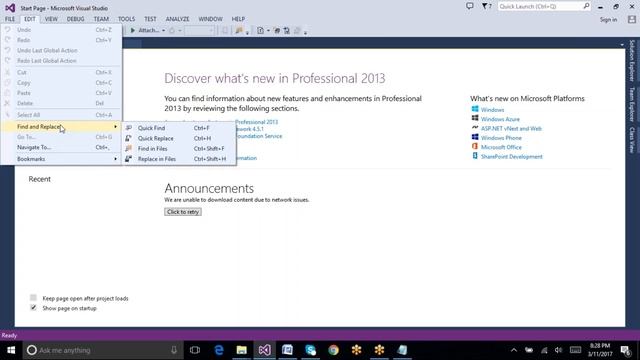Expand the Find and Replace submenu arrow
The width and height of the screenshot is (640, 360).
tap(116, 127)
